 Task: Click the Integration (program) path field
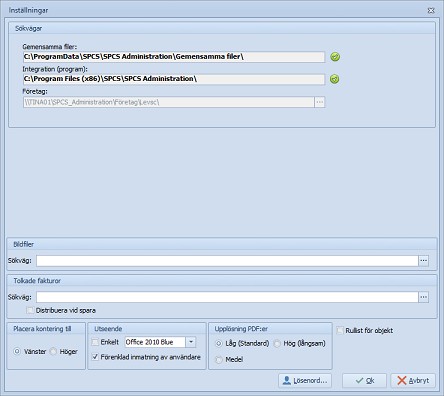(x=174, y=79)
